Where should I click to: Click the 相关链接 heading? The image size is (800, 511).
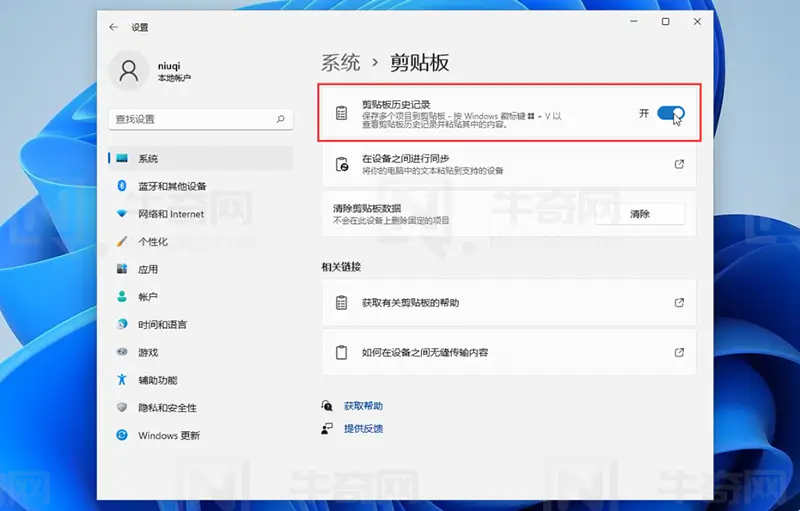(x=341, y=267)
